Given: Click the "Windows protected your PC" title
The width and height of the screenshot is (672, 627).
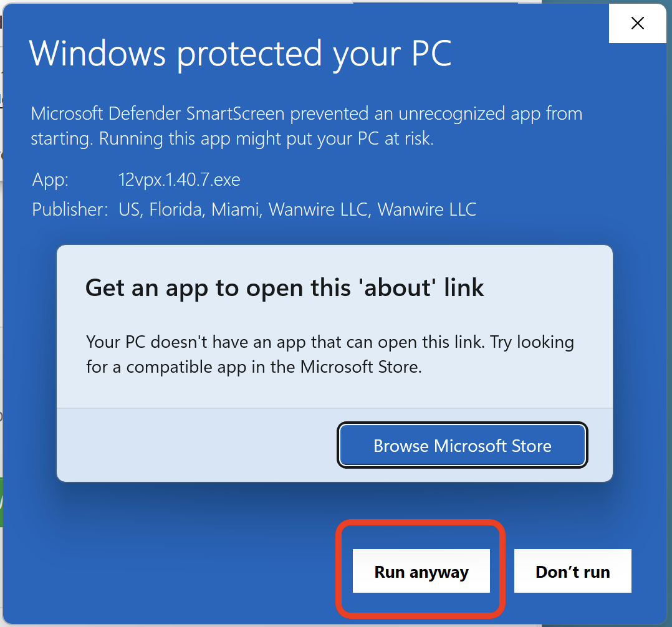Looking at the screenshot, I should [240, 54].
